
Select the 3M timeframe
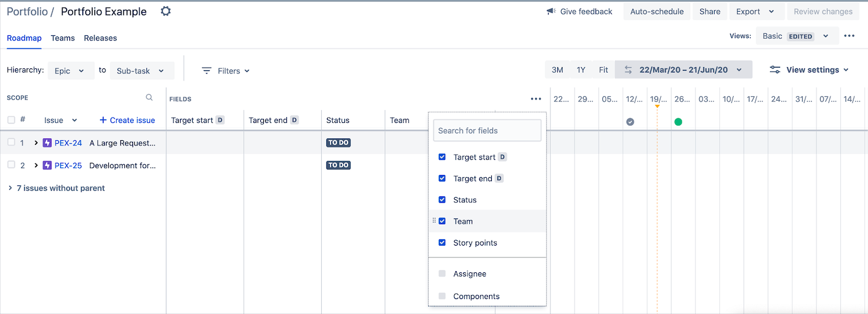tap(557, 70)
